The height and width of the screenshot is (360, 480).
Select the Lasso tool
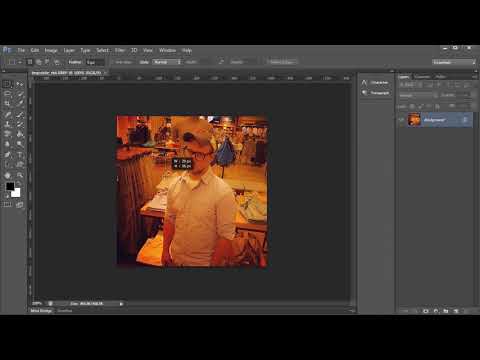click(7, 94)
